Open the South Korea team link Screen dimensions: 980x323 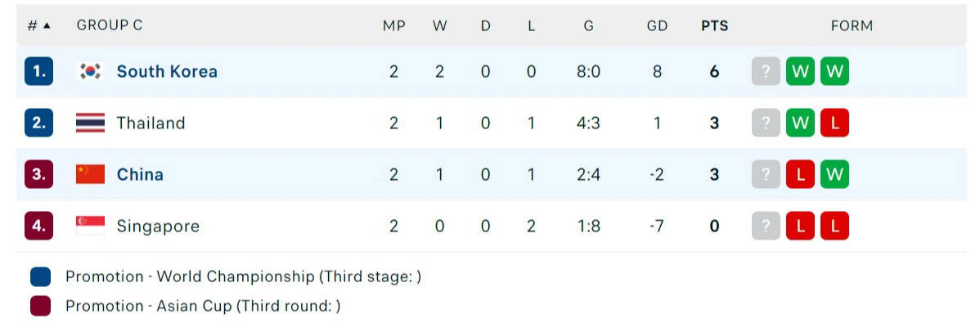click(x=167, y=71)
